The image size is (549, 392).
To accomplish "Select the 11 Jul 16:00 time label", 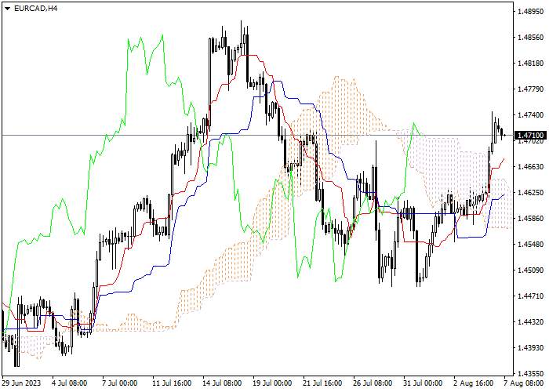I will click(172, 383).
